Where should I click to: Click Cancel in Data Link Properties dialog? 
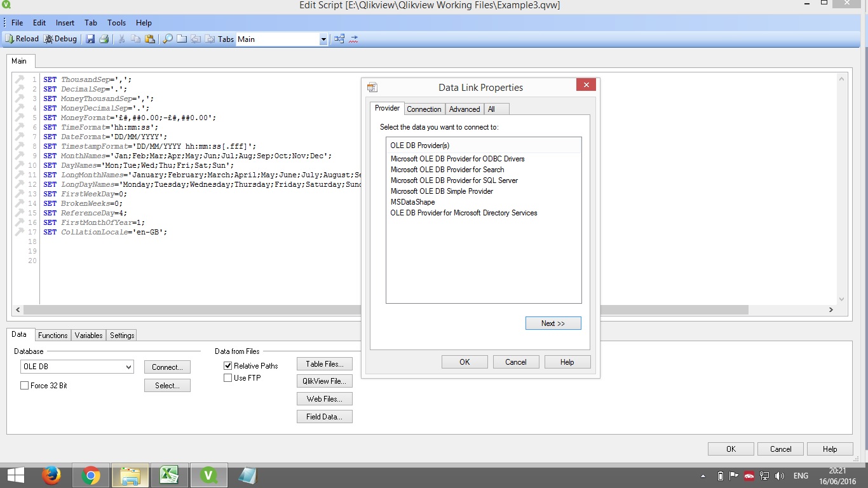[x=516, y=362]
